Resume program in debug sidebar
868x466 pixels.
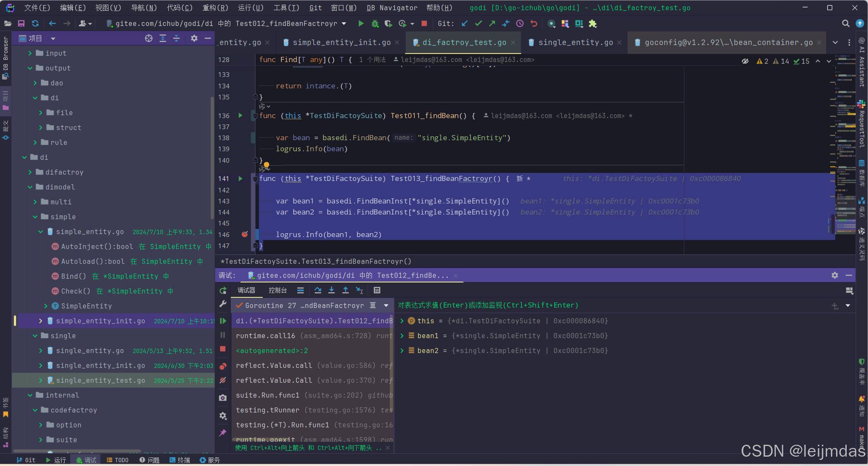pyautogui.click(x=223, y=321)
